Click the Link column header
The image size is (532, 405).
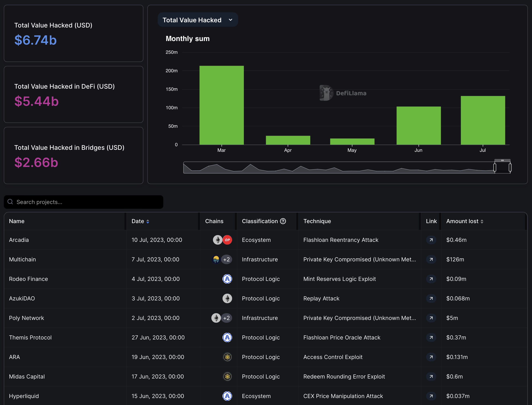click(431, 221)
